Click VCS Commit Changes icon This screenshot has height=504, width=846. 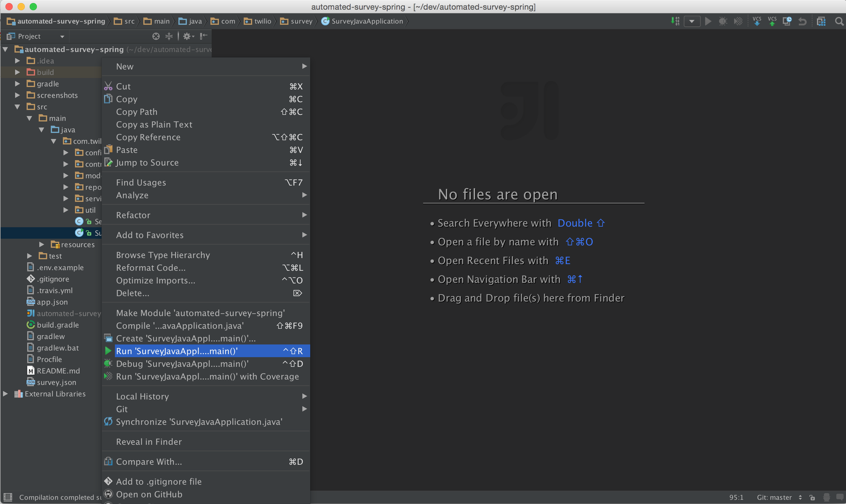[x=772, y=21]
